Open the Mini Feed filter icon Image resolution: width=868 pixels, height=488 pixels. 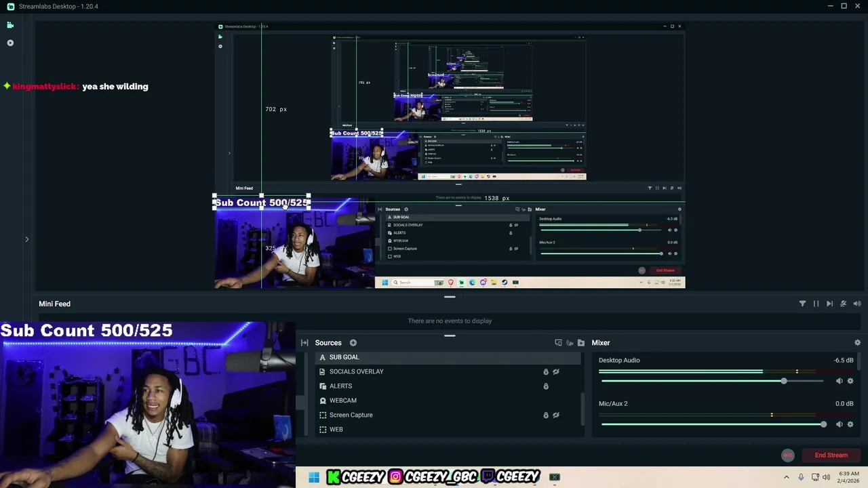[802, 304]
